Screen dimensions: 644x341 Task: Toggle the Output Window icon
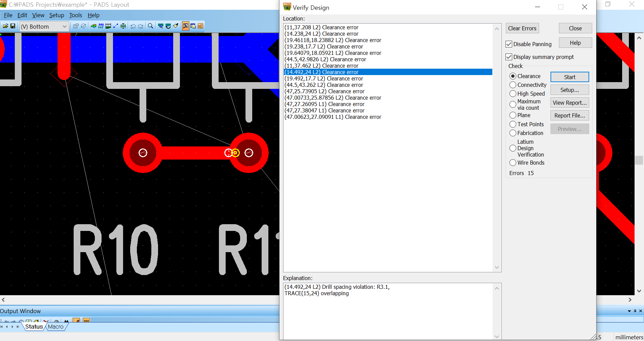[x=193, y=26]
